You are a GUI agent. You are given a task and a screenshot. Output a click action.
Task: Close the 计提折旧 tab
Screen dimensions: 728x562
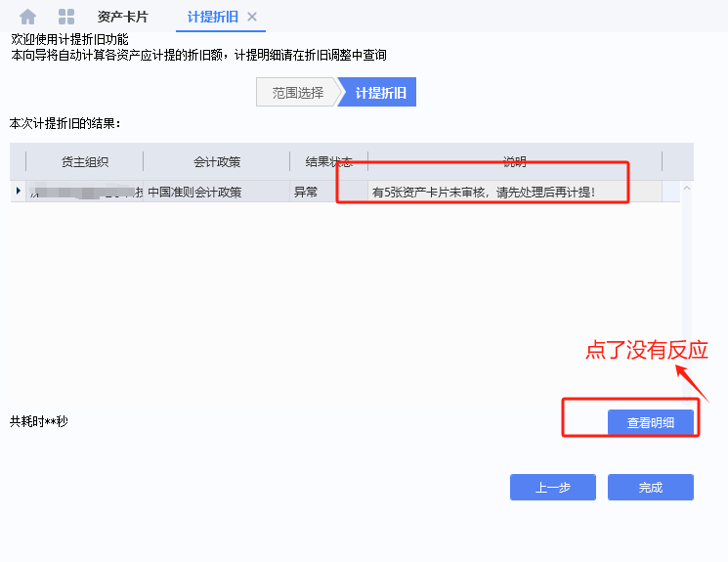252,18
